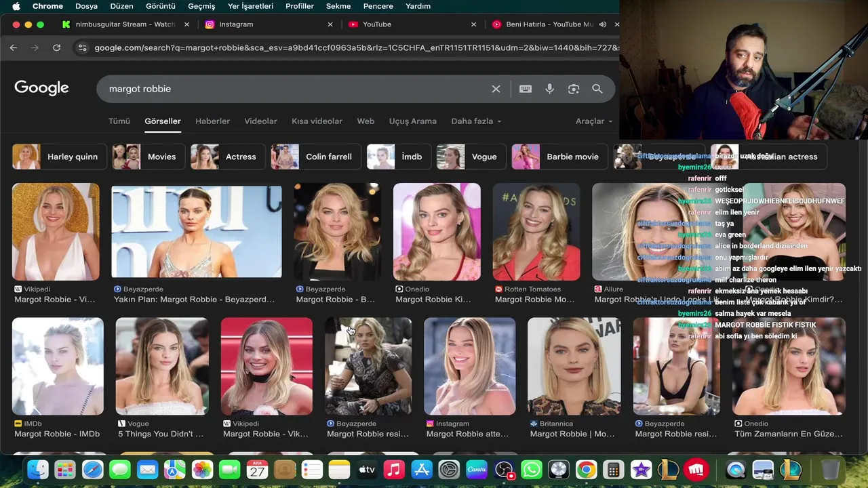Screen dimensions: 868x488
Task: Open Google Lens image search icon
Action: [574, 89]
